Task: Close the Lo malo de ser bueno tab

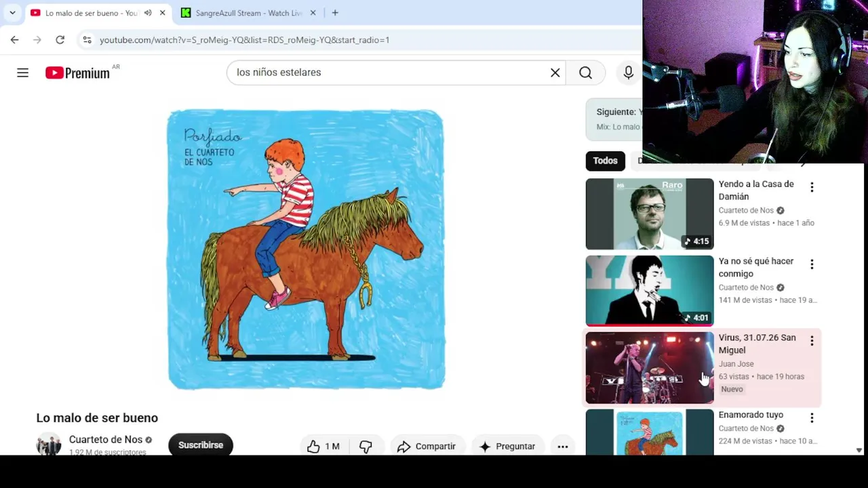Action: click(162, 13)
